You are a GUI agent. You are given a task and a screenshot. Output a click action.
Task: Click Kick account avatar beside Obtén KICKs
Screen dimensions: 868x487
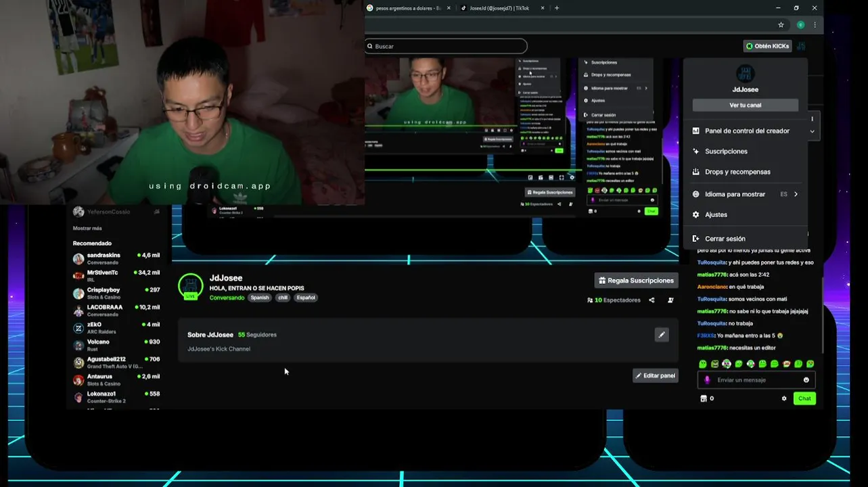(801, 46)
